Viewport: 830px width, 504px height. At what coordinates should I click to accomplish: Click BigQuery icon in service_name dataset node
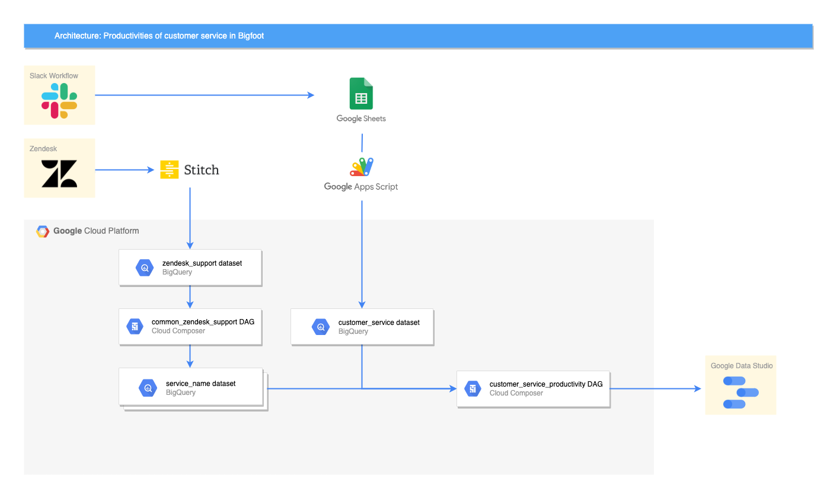point(148,388)
